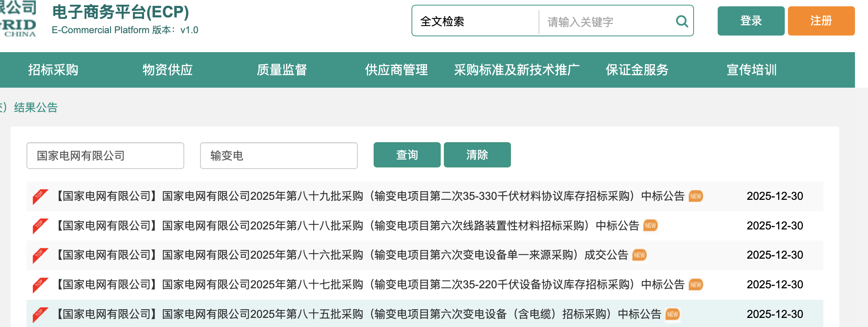Open the 招标采购 menu

pos(53,70)
